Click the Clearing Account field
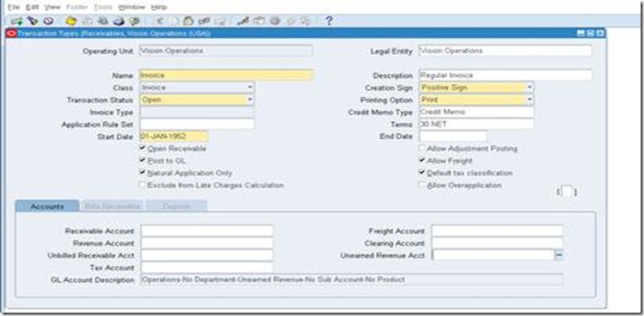The image size is (644, 316). pos(497,243)
